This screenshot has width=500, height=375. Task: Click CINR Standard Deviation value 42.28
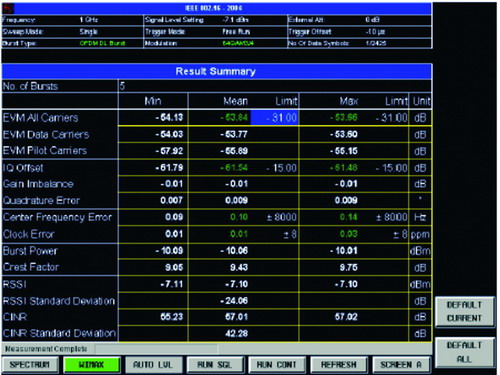237,333
